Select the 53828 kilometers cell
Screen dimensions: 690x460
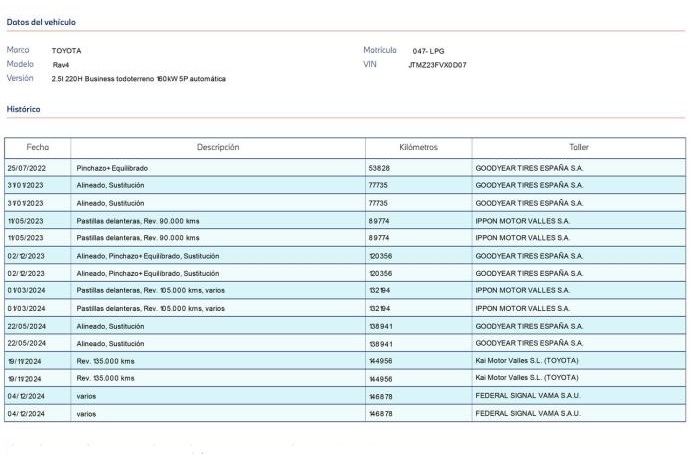point(380,168)
